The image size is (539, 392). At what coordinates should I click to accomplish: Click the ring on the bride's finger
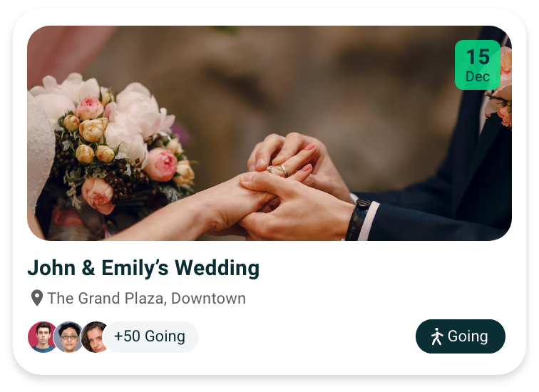(279, 170)
